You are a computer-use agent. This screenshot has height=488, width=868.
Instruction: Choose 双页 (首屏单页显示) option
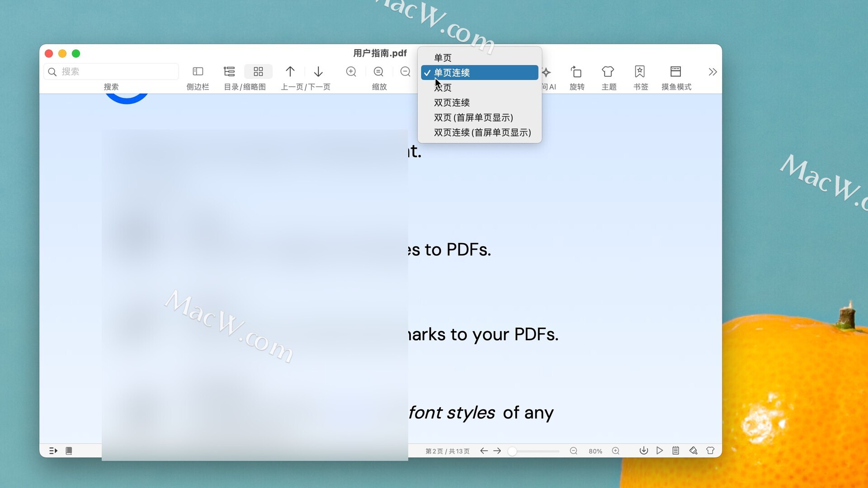[480, 117]
